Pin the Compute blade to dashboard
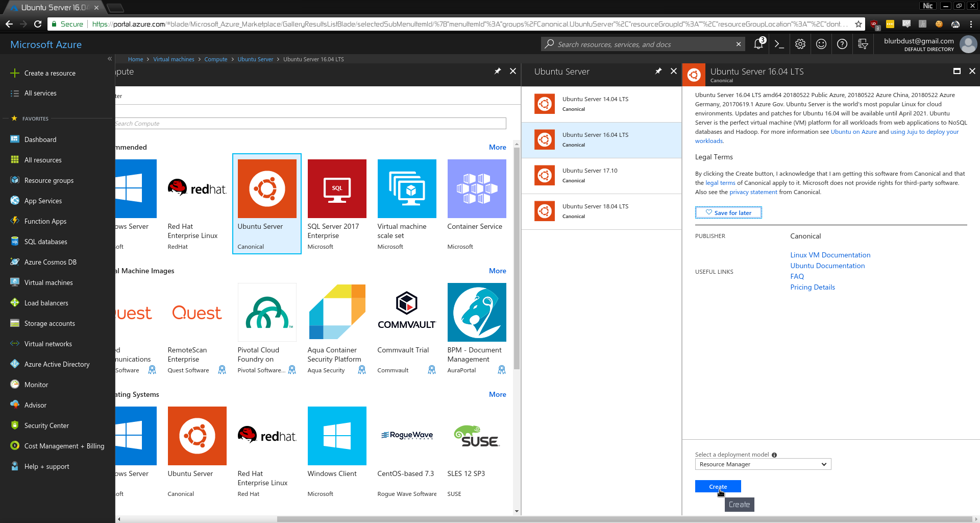 [x=498, y=71]
